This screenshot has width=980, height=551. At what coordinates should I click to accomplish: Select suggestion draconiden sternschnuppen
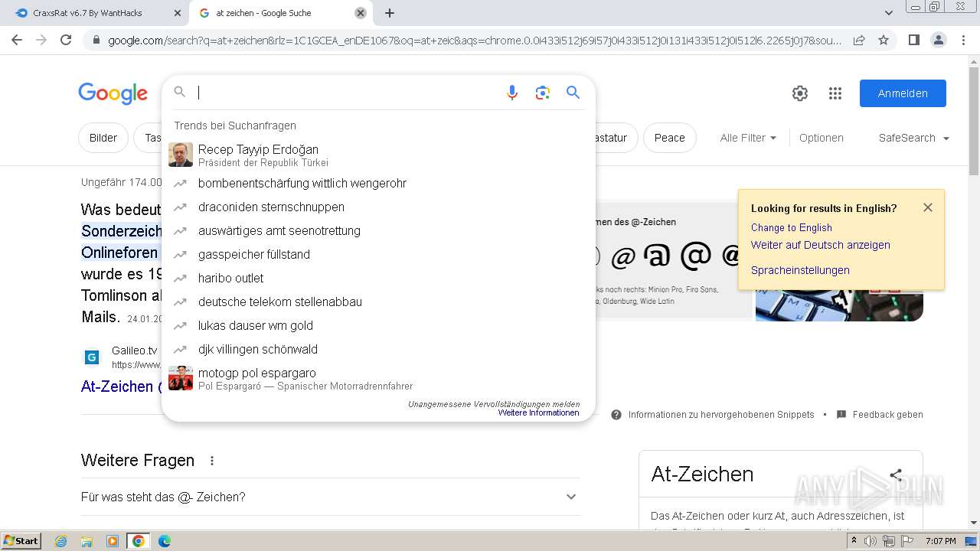pyautogui.click(x=378, y=207)
